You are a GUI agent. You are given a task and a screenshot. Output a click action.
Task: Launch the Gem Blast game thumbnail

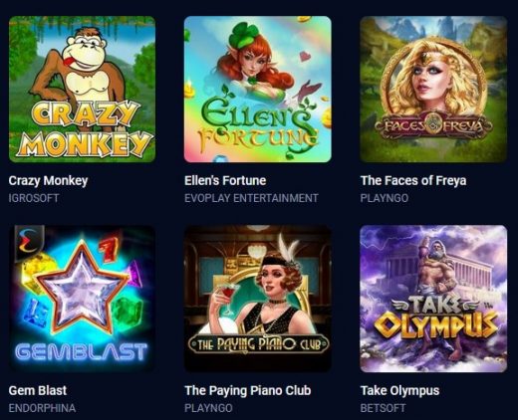coord(82,299)
